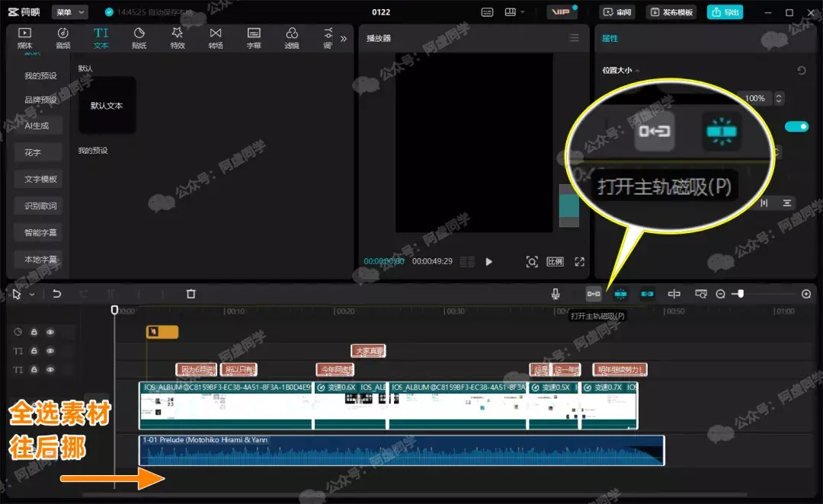This screenshot has height=504, width=823.
Task: Expand the selection tool dropdown arrow
Action: (32, 295)
